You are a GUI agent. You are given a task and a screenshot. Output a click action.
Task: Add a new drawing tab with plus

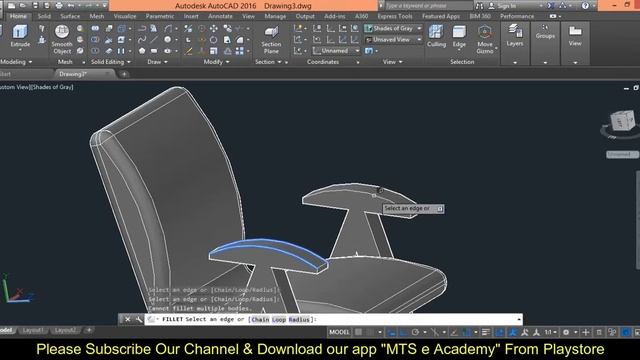pos(124,74)
